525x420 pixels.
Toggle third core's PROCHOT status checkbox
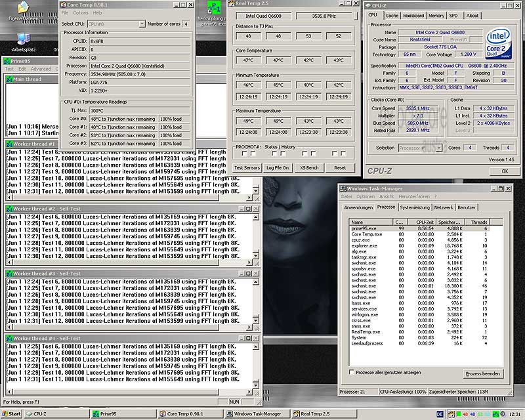(x=304, y=154)
